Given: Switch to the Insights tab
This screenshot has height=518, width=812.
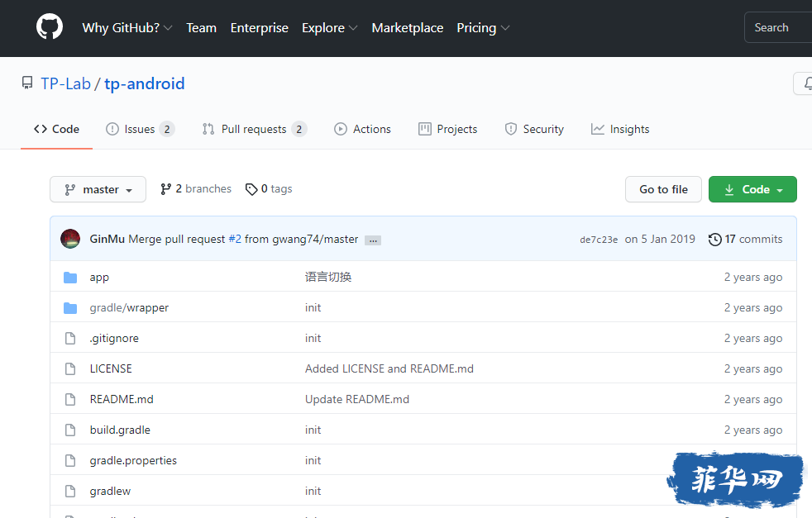Looking at the screenshot, I should 620,130.
